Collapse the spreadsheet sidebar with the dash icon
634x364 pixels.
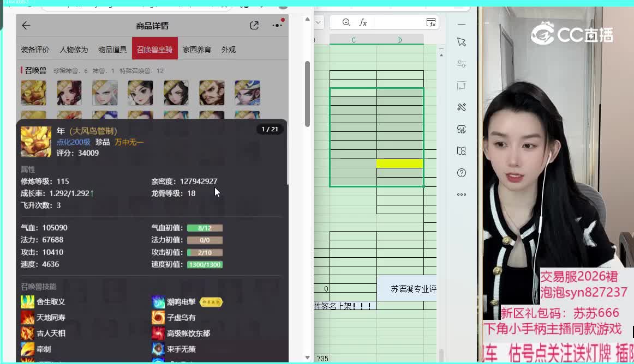pyautogui.click(x=462, y=25)
